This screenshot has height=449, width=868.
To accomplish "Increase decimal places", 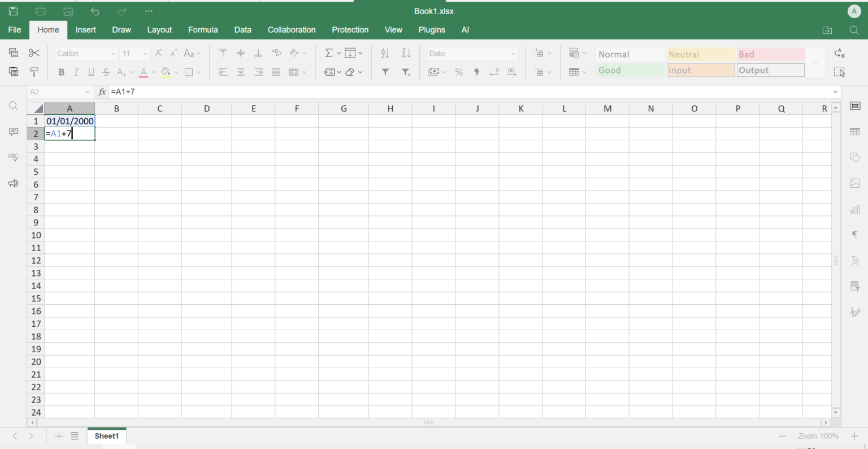I will point(511,72).
